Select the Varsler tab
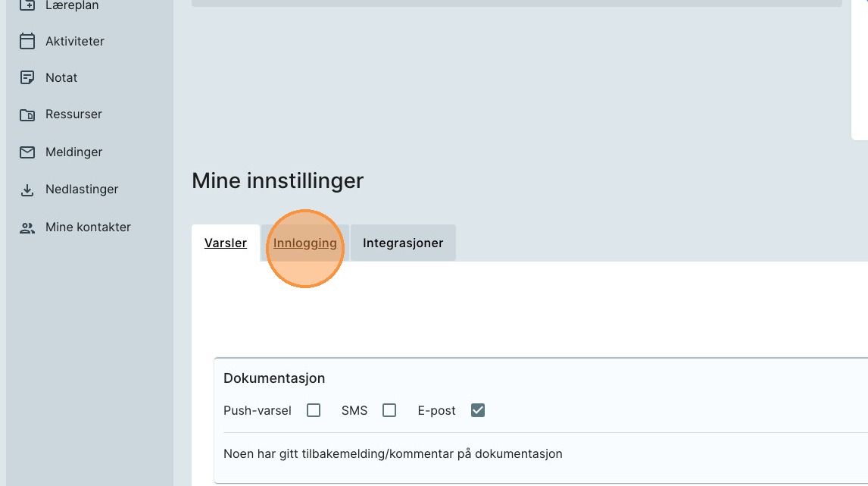The image size is (868, 486). tap(226, 243)
